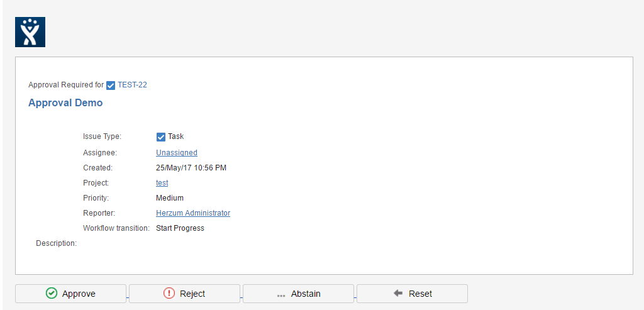This screenshot has width=644, height=310.
Task: Open the Unassigned assignee link
Action: coord(177,153)
